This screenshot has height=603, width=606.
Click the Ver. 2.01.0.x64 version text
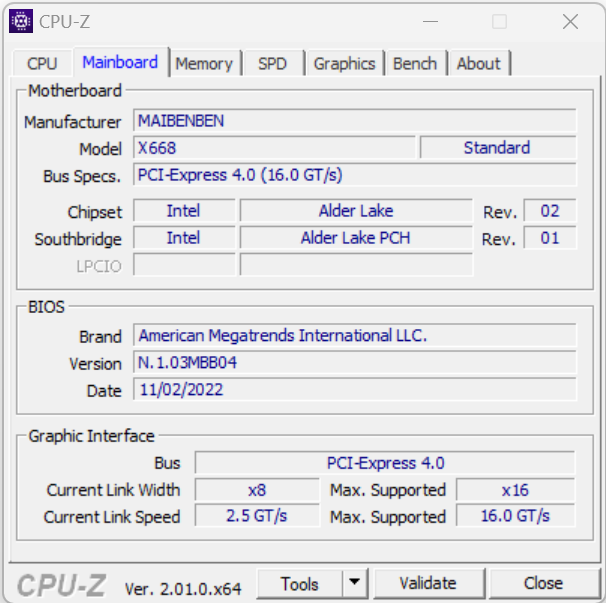point(183,589)
